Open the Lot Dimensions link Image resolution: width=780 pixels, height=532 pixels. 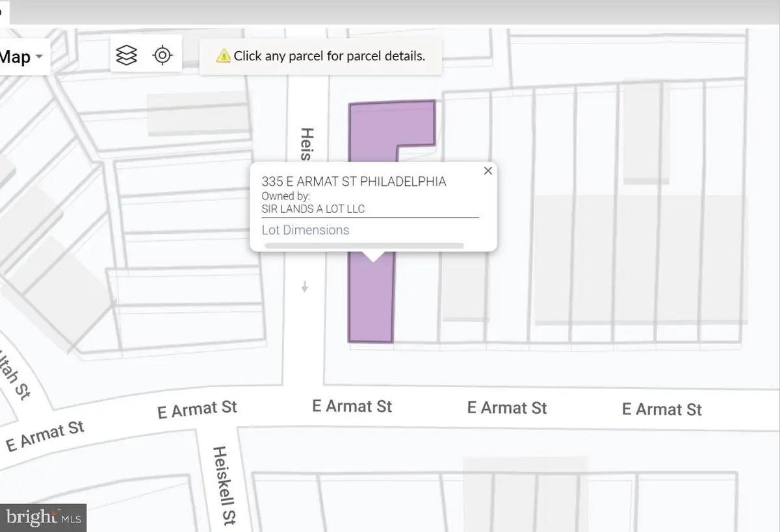305,230
